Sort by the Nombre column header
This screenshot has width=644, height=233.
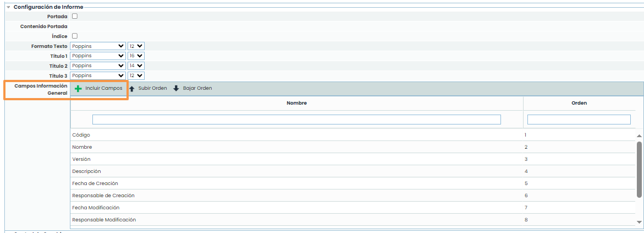296,103
